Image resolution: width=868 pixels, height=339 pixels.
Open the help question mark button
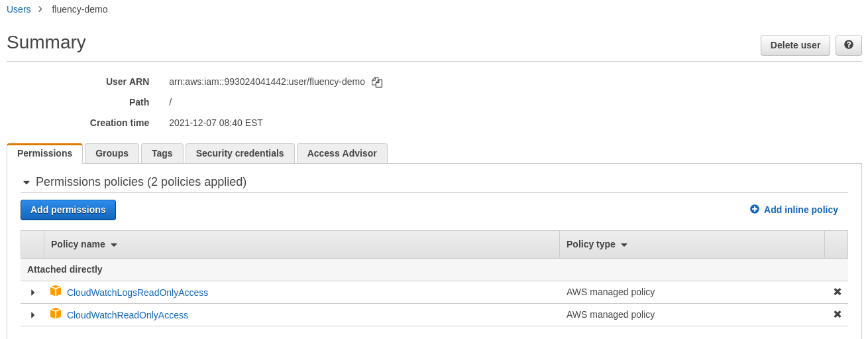point(848,45)
